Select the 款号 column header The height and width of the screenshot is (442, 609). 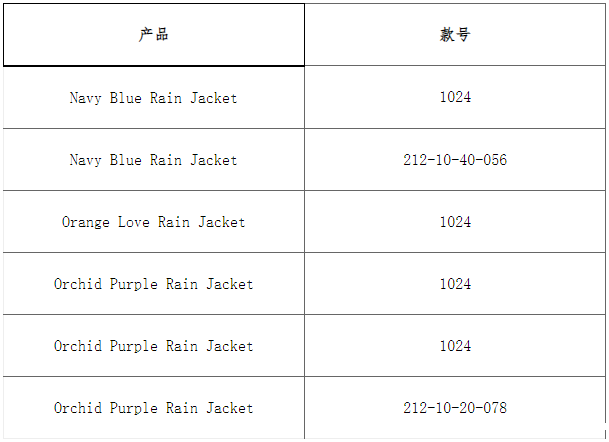coord(455,35)
